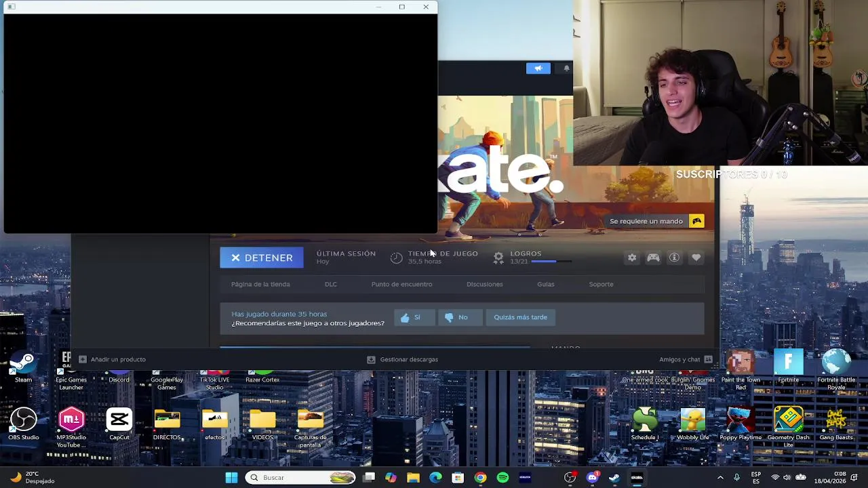This screenshot has width=868, height=488.
Task: Click the No thumbs-down recommendation button
Action: (460, 317)
